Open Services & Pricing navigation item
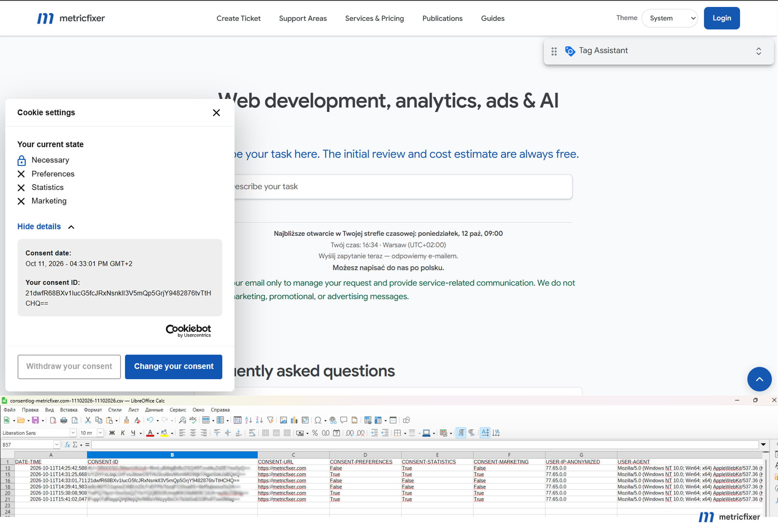This screenshot has width=778, height=532. [374, 18]
